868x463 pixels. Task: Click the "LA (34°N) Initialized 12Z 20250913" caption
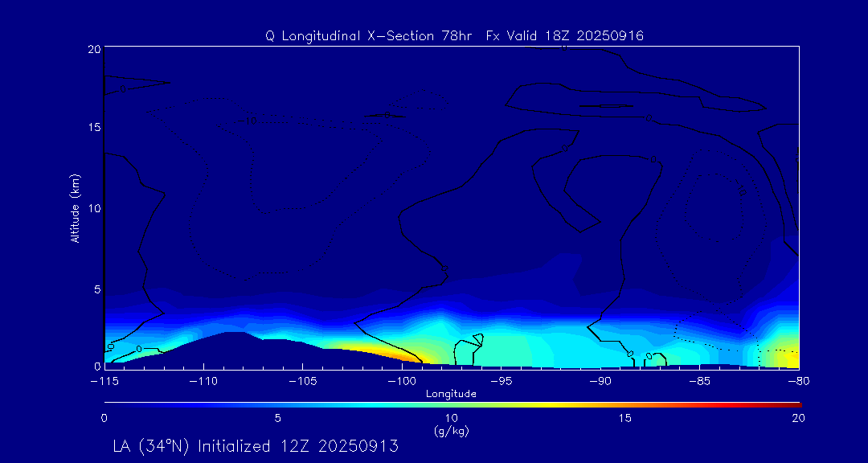[256, 446]
